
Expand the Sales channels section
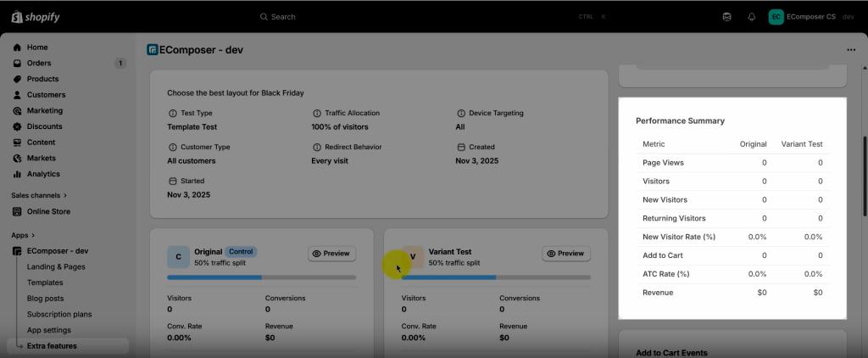(x=39, y=195)
